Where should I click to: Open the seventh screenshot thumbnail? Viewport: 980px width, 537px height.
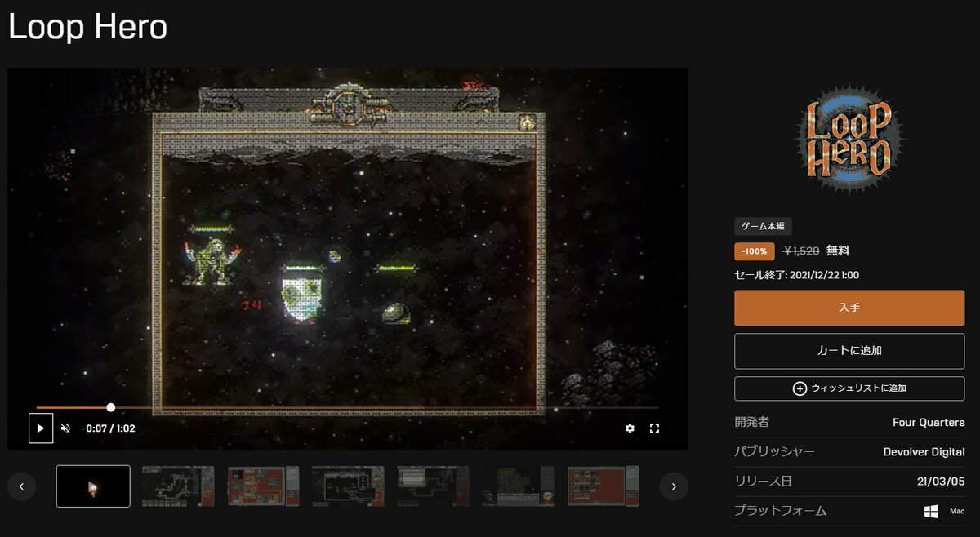click(x=603, y=486)
